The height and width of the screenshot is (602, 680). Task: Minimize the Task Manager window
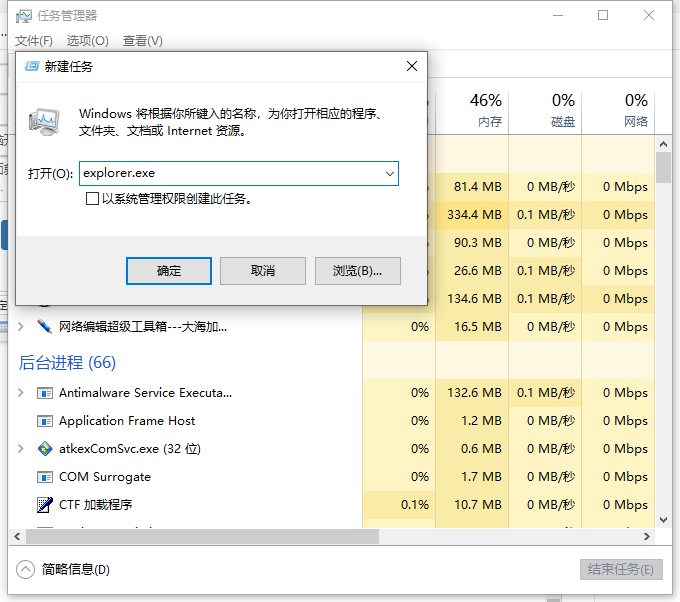pos(558,16)
